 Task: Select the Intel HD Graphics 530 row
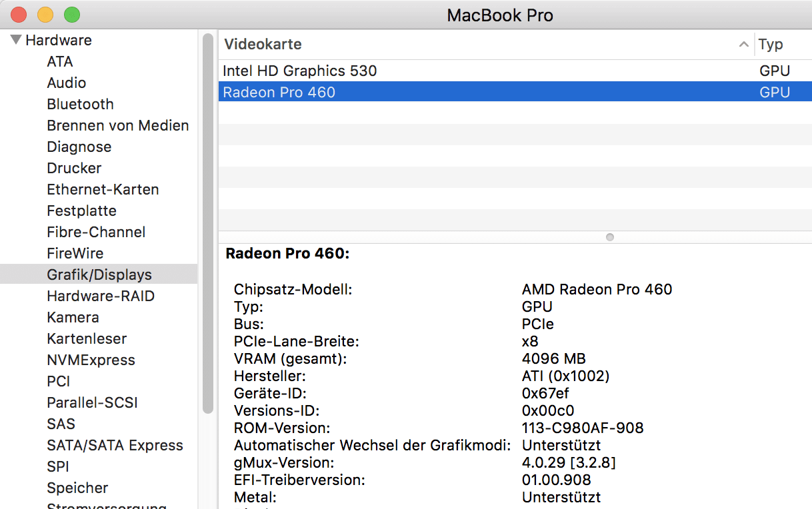[515, 71]
